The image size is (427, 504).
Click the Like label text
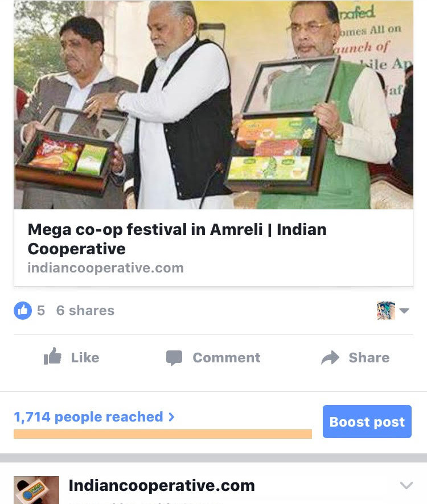tap(85, 358)
